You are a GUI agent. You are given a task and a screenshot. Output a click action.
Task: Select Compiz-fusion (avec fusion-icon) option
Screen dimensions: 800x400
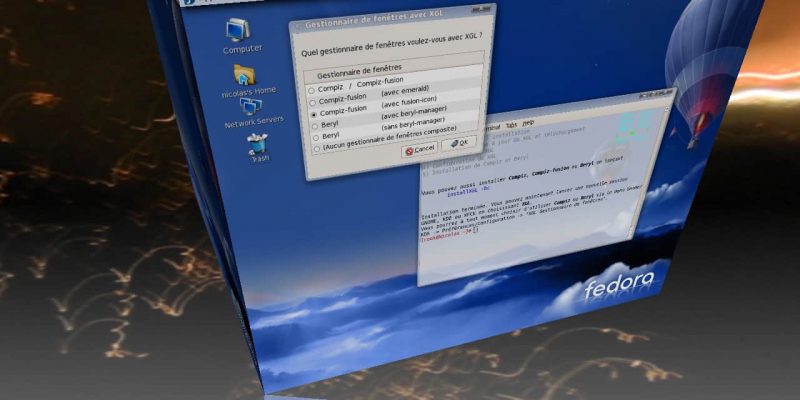click(314, 114)
